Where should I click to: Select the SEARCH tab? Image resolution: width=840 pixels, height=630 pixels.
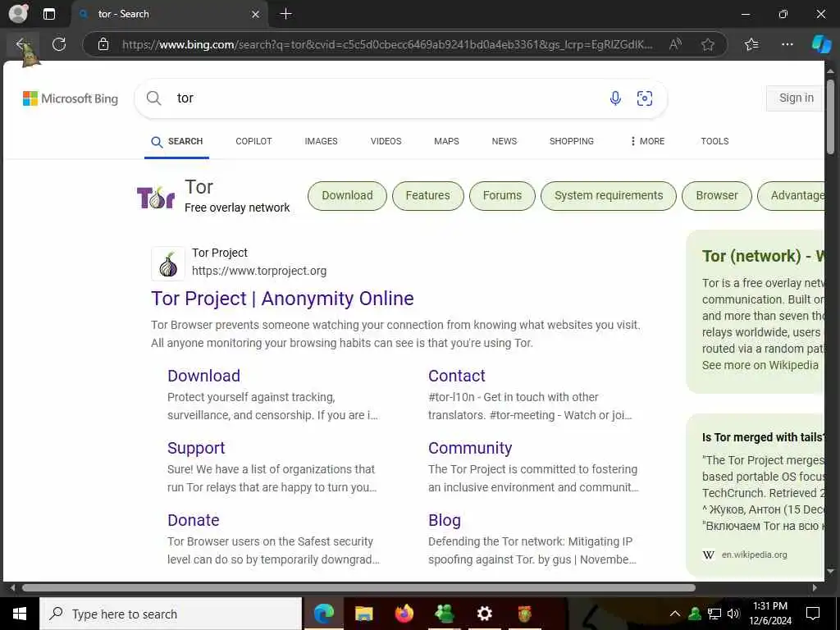pos(177,141)
